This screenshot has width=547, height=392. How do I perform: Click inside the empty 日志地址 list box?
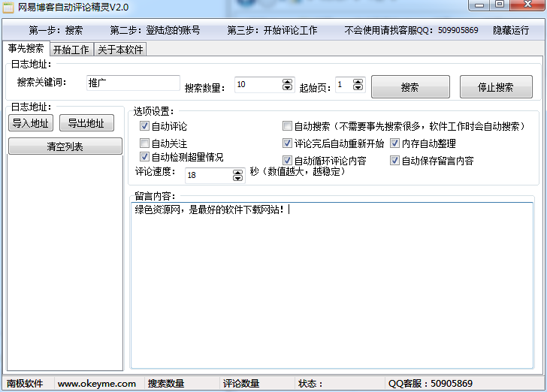[65, 263]
